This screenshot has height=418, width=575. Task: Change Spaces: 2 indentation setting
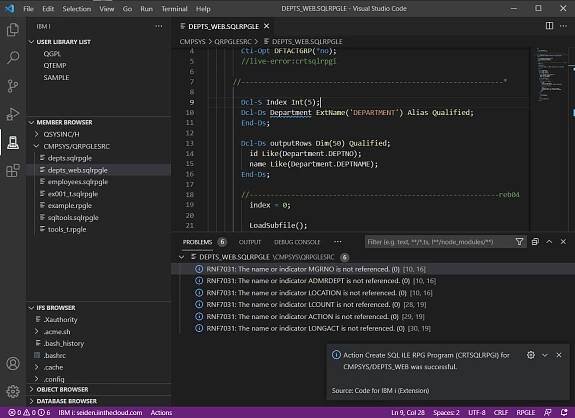pyautogui.click(x=446, y=412)
